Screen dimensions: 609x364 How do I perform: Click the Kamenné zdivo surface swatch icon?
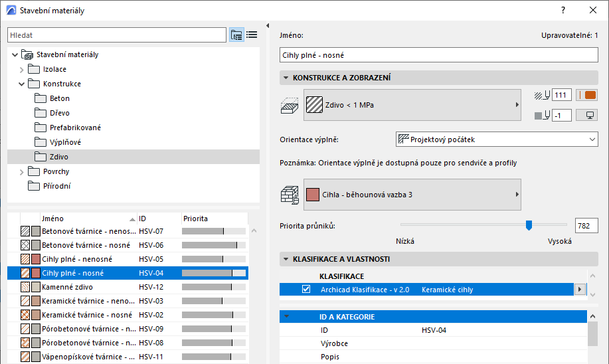click(36, 287)
